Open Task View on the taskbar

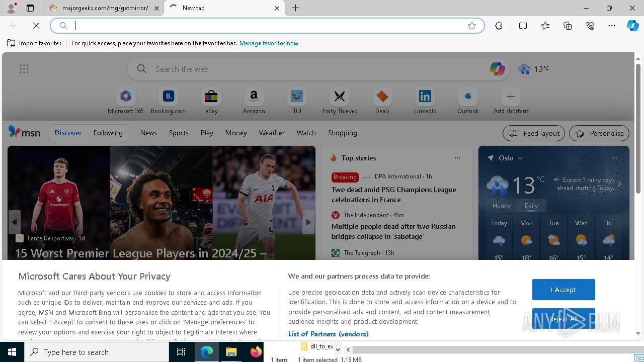181,352
